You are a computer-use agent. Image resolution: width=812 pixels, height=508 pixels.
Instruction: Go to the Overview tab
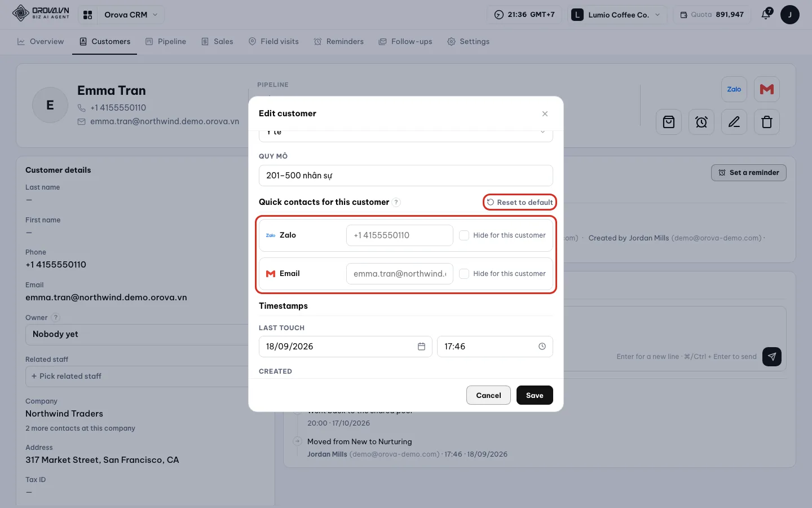pyautogui.click(x=41, y=42)
